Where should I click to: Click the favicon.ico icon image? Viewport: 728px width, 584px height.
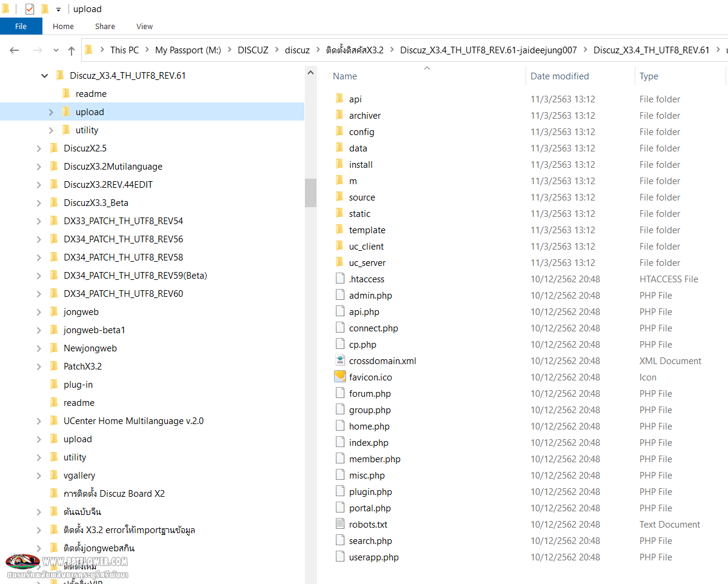click(x=339, y=377)
